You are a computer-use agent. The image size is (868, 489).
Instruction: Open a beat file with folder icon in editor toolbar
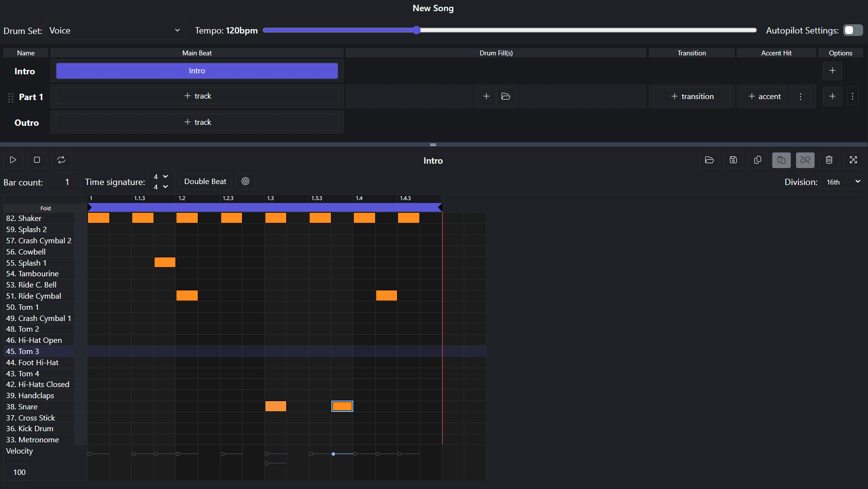click(x=709, y=160)
